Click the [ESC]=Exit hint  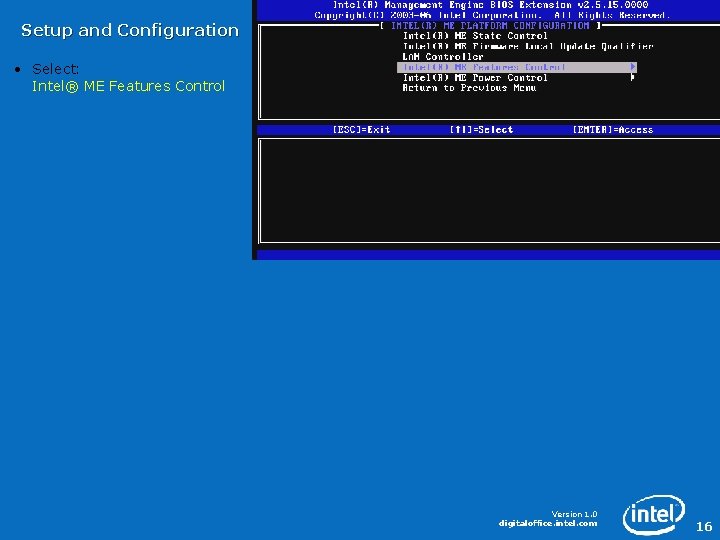coord(361,130)
